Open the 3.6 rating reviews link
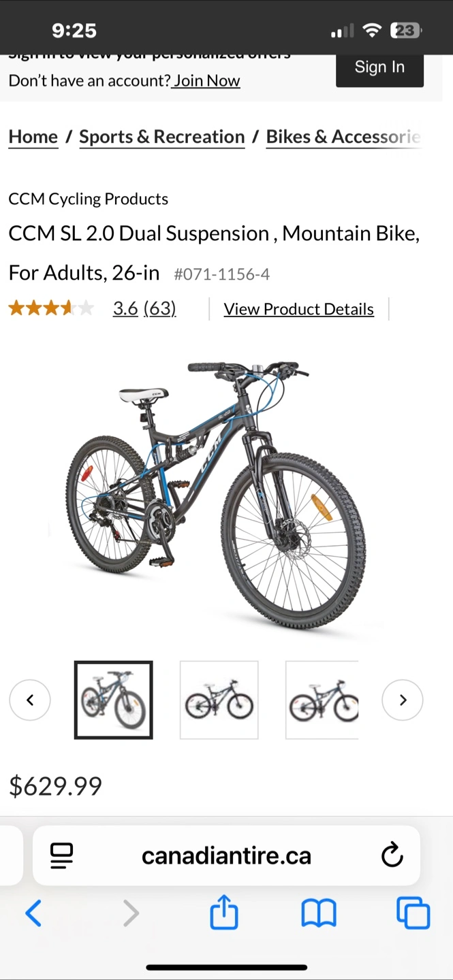The image size is (453, 980). [144, 309]
